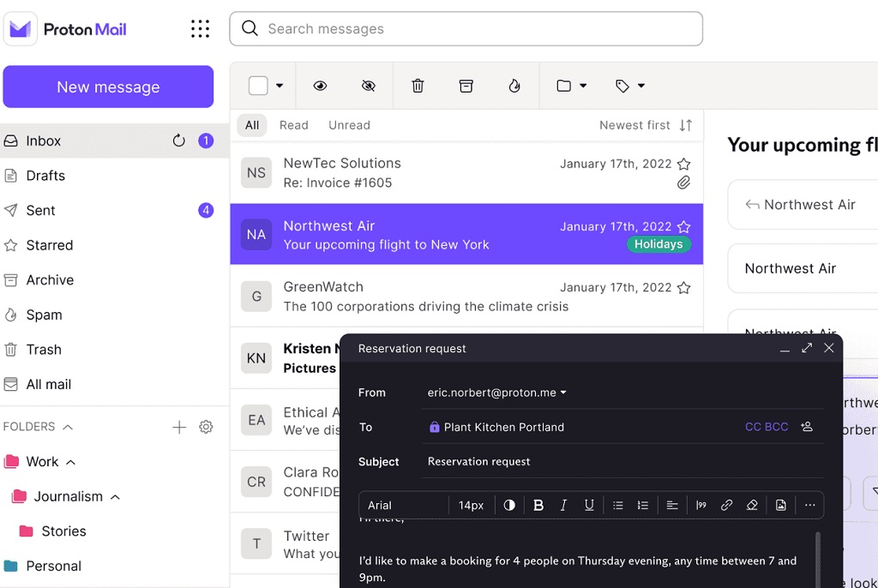Image resolution: width=878 pixels, height=588 pixels.
Task: Click the Search messages field
Action: point(466,28)
